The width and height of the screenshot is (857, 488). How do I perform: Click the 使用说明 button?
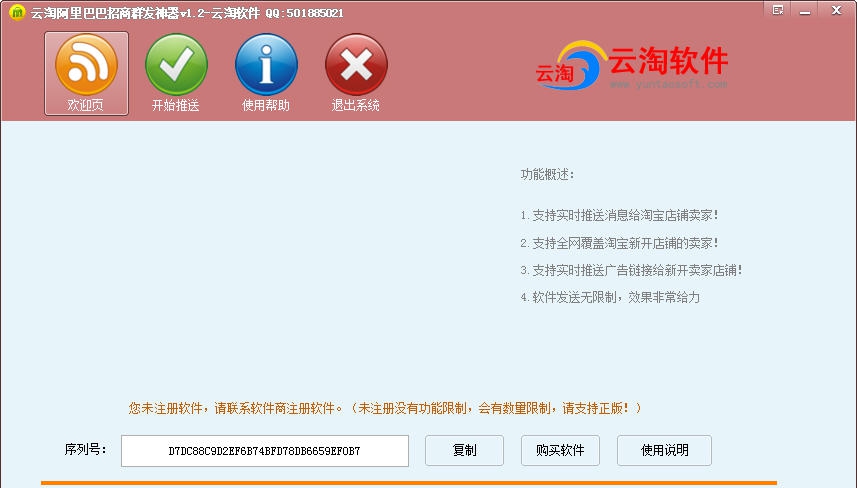click(665, 450)
